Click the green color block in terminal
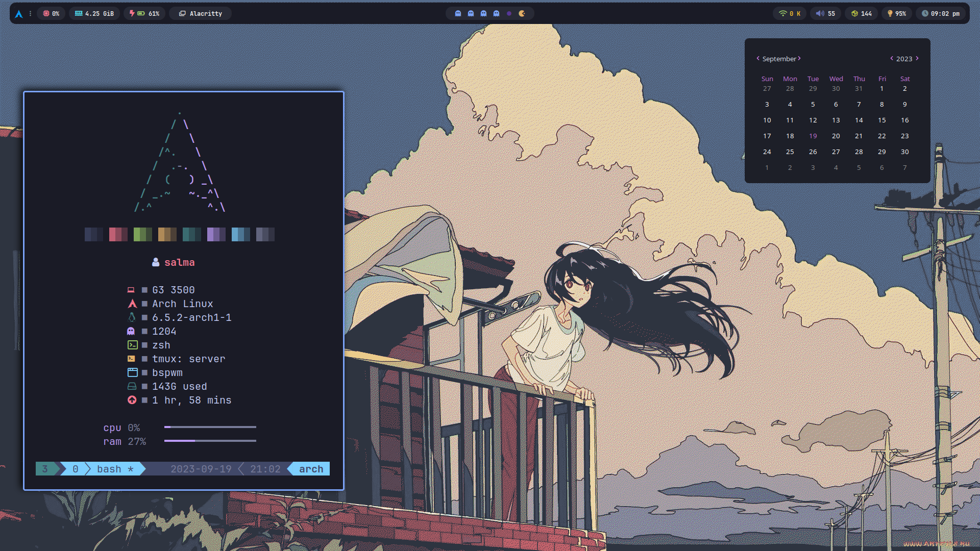Screen dimensions: 980x551 click(x=142, y=234)
